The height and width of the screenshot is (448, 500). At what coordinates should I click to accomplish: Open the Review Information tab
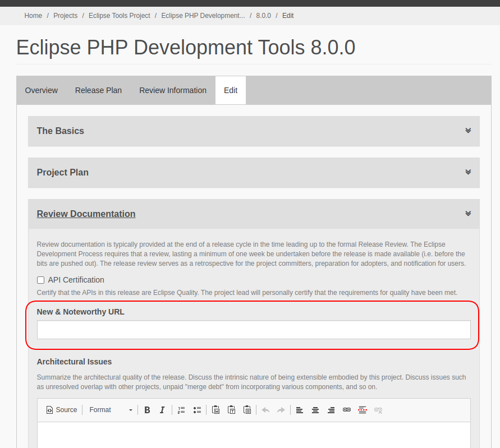click(x=173, y=90)
